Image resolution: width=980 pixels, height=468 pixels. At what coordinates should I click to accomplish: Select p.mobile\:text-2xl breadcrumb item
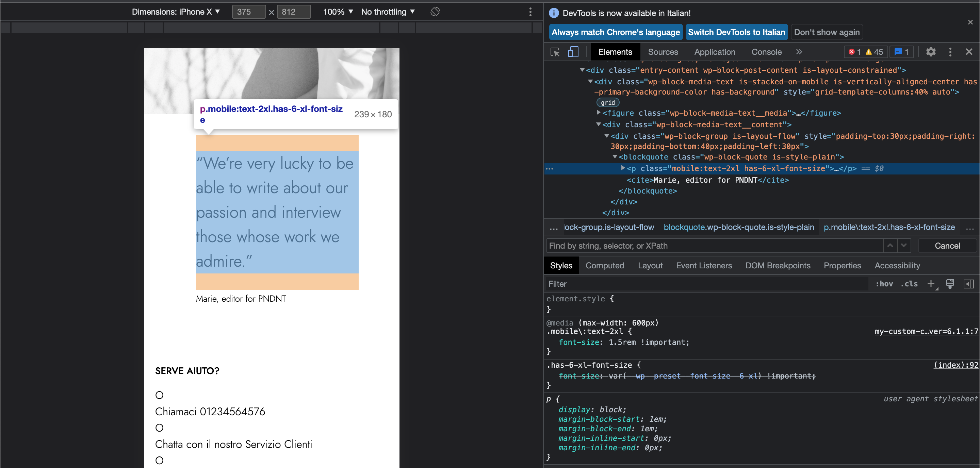click(889, 227)
